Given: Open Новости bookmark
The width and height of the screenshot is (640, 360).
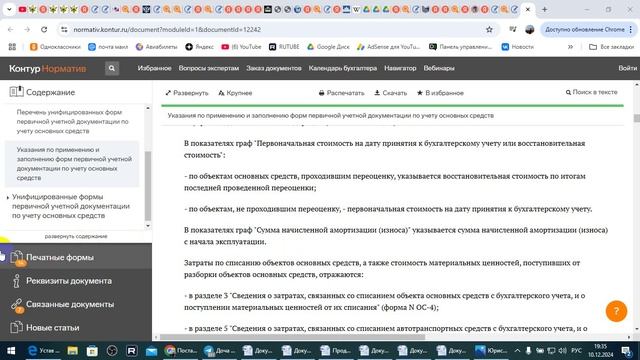Looking at the screenshot, I should [x=518, y=47].
